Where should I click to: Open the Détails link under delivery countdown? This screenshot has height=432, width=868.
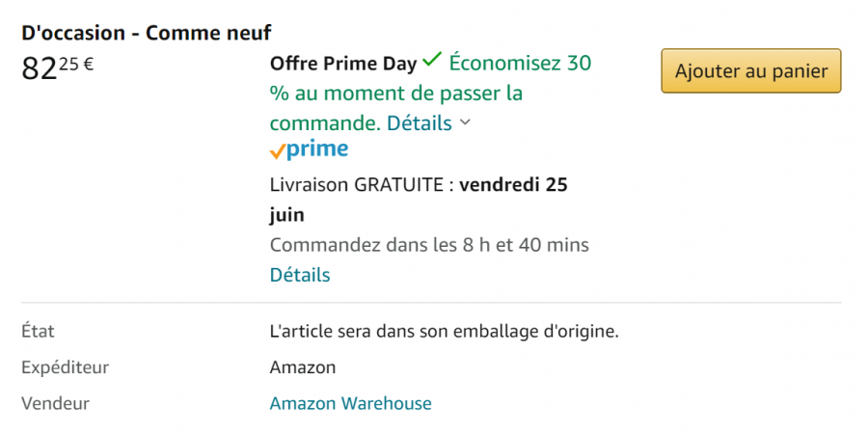coord(300,275)
